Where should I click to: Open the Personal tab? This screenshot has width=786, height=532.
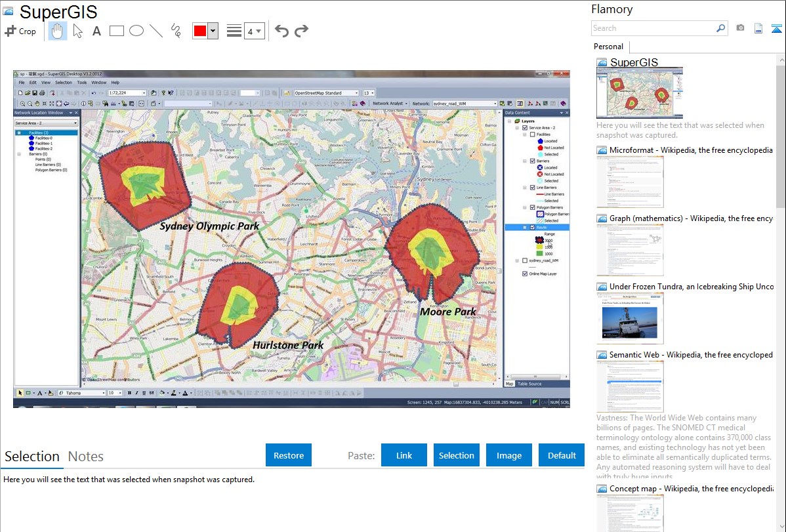pos(608,47)
